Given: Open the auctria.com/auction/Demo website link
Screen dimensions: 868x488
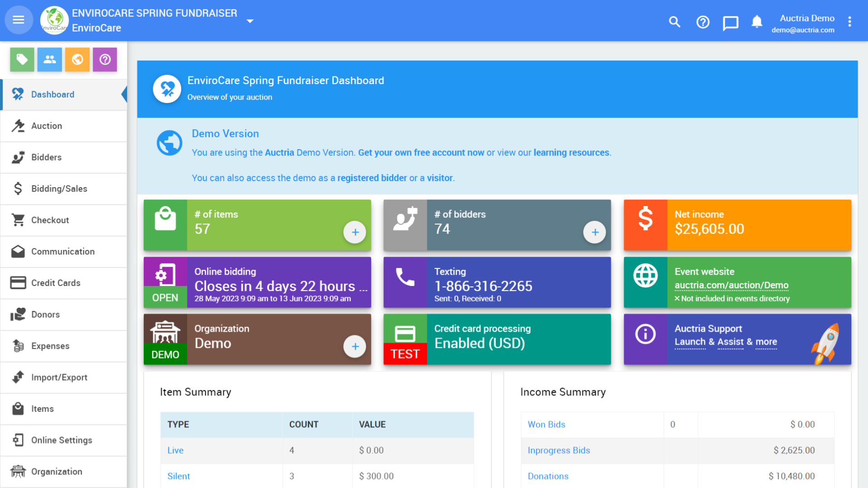Looking at the screenshot, I should 731,285.
